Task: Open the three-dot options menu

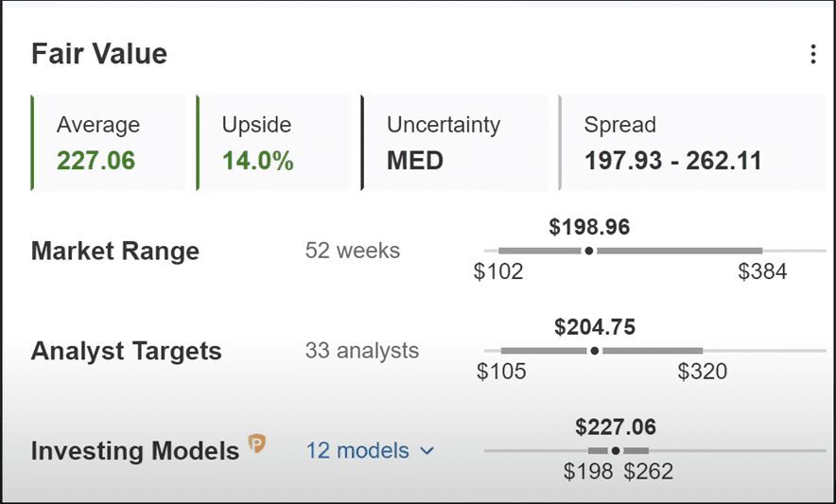Action: click(x=812, y=55)
